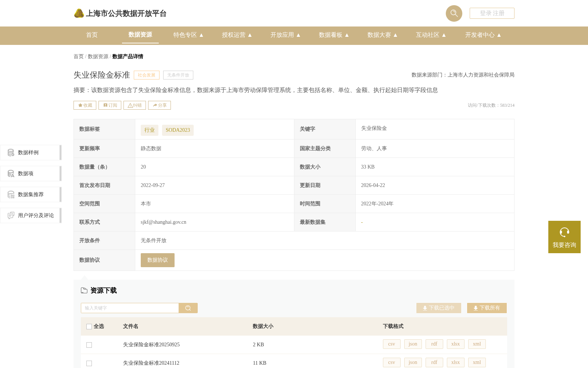
Task: Expand the 数据大赛 menu
Action: click(382, 35)
